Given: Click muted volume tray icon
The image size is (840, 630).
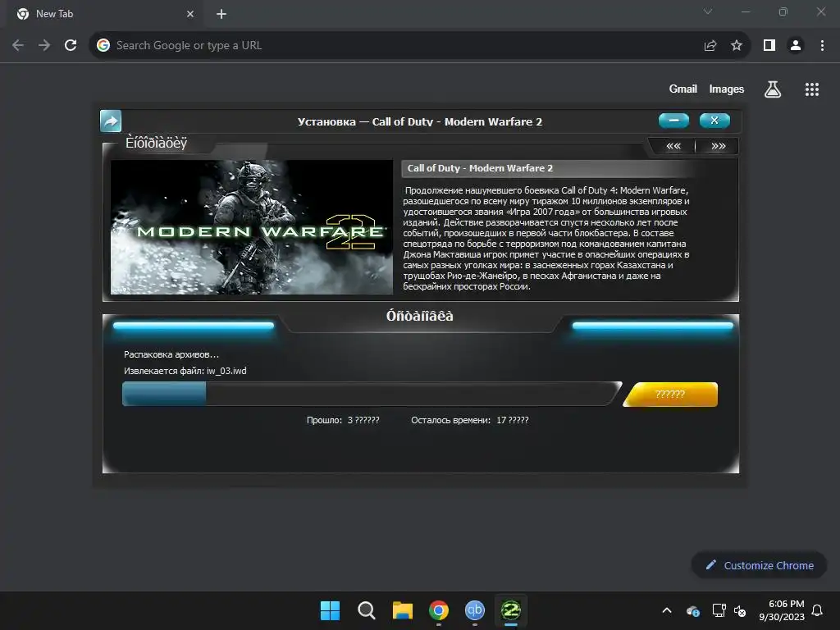Looking at the screenshot, I should 740,610.
